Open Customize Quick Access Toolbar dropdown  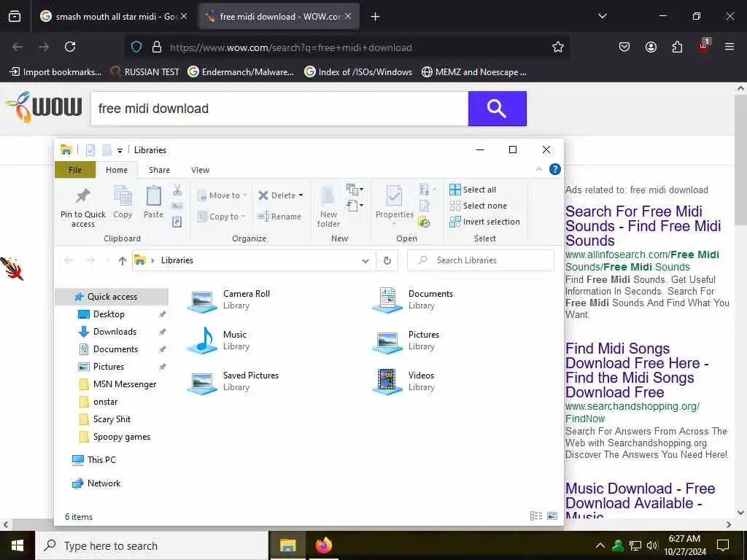pyautogui.click(x=120, y=150)
